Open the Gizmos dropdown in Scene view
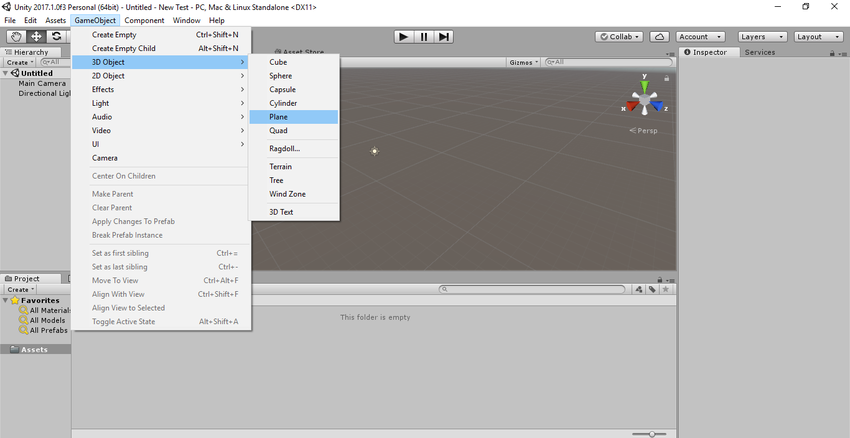Viewport: 850px width, 438px height. [x=524, y=62]
